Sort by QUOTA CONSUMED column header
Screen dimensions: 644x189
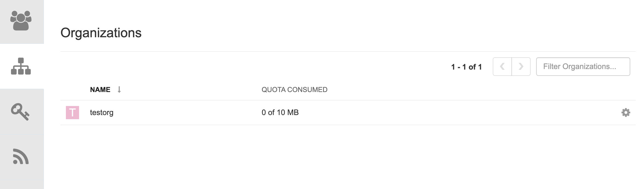tap(294, 90)
